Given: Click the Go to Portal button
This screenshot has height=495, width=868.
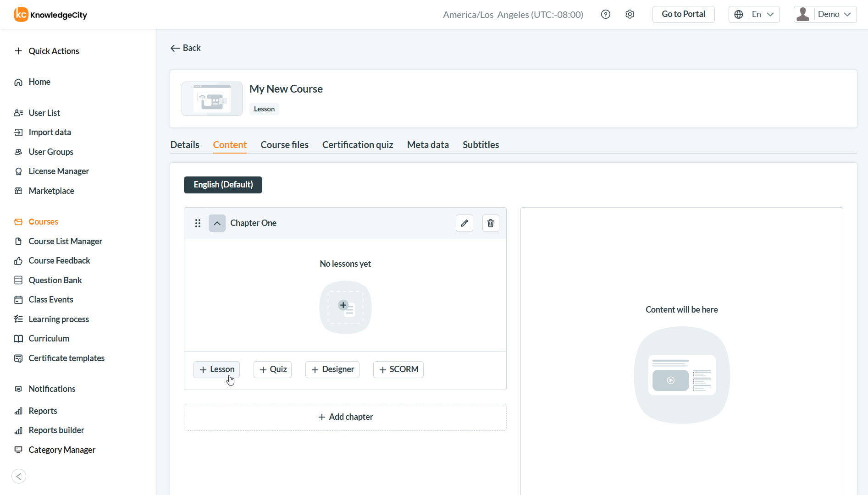Looking at the screenshot, I should 683,15.
